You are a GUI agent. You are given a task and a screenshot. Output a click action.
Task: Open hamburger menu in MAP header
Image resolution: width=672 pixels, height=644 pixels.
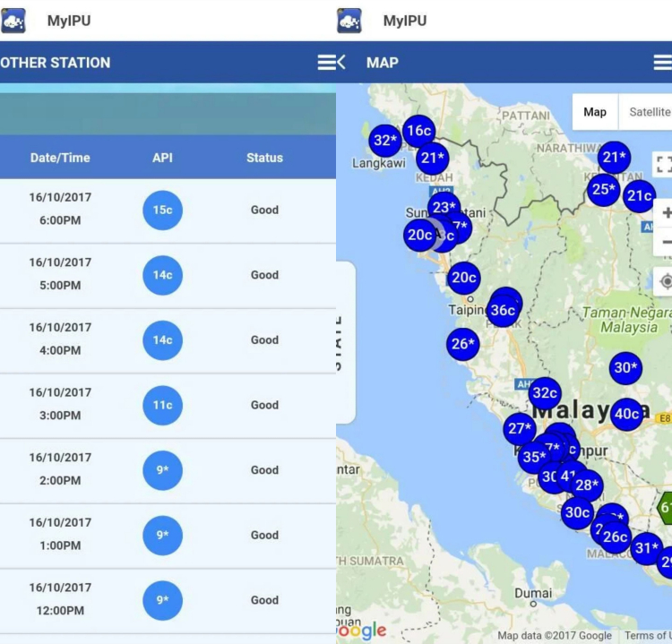(x=662, y=63)
